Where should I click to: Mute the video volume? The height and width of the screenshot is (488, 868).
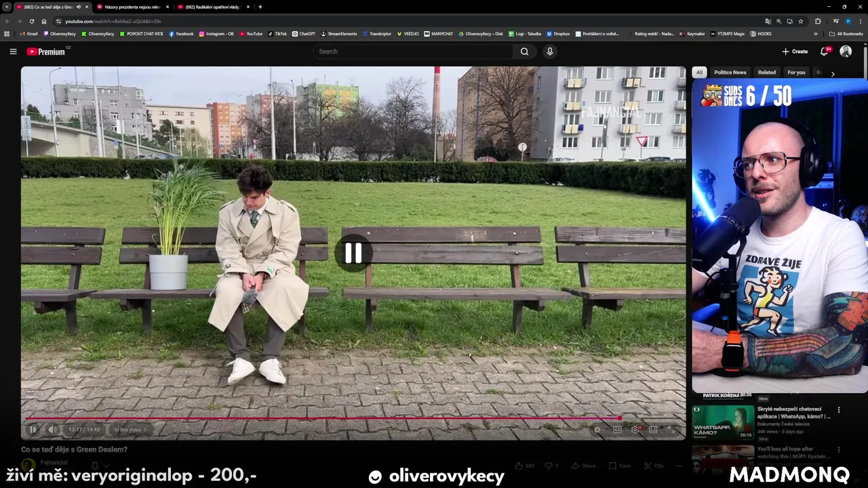pyautogui.click(x=52, y=430)
